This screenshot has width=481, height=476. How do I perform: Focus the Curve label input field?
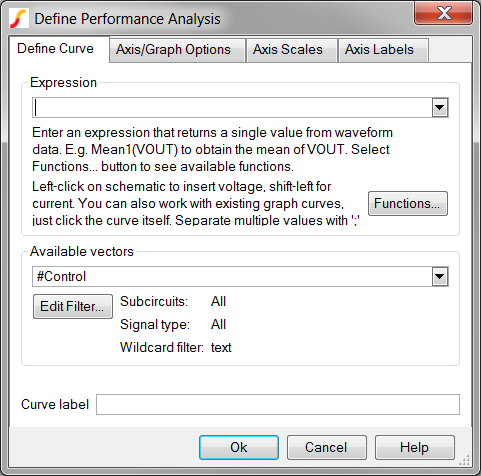coord(278,404)
